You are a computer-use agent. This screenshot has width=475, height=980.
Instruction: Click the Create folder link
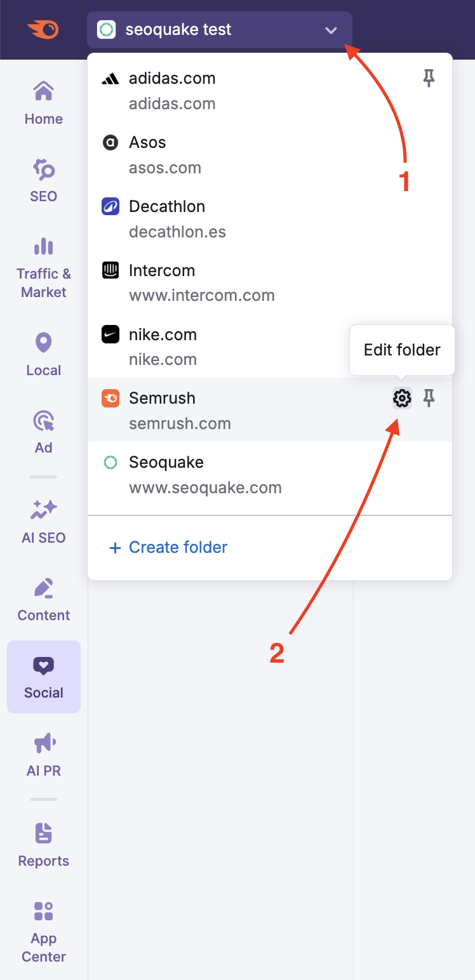click(x=169, y=547)
